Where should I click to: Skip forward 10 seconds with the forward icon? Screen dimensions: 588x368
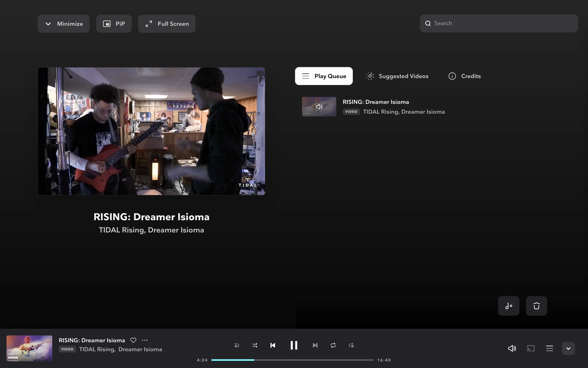pos(351,345)
